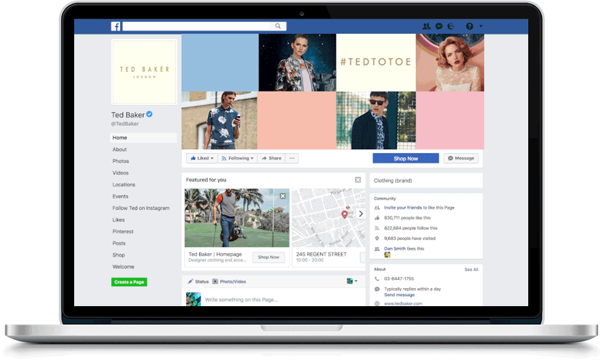Image resolution: width=603 pixels, height=364 pixels.
Task: Open the Posts section
Action: [119, 243]
